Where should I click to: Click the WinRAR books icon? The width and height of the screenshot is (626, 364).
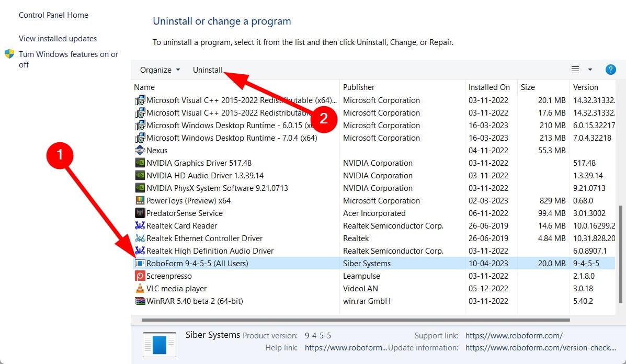click(x=140, y=301)
